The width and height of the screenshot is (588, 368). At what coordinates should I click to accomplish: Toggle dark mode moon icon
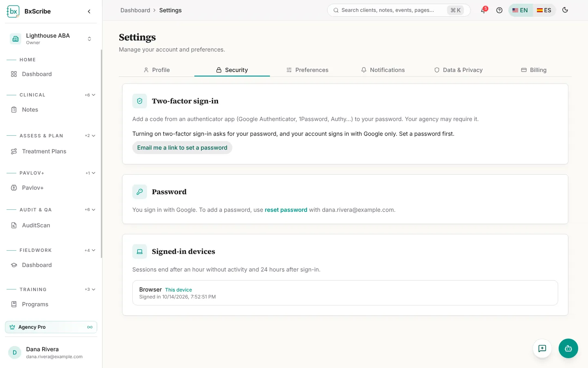pyautogui.click(x=565, y=10)
